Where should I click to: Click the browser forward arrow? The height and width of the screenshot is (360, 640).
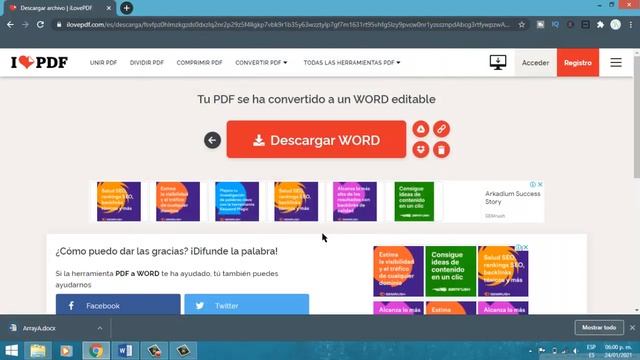coord(25,24)
